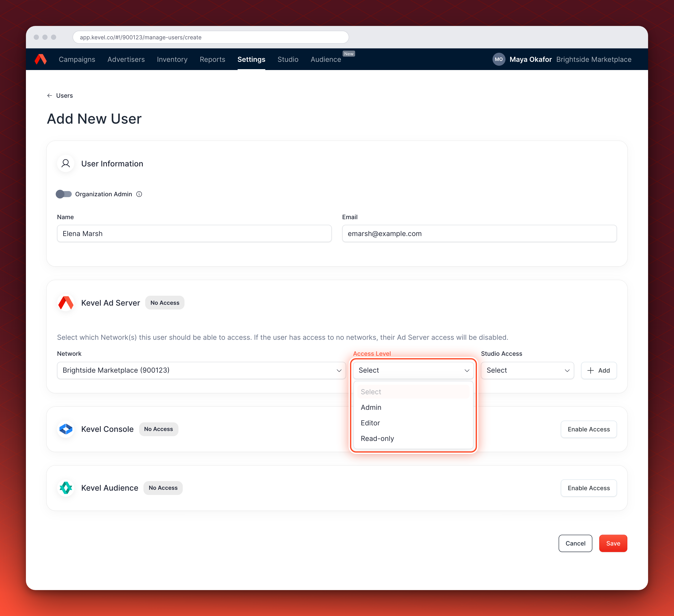
Task: Toggle the Organization Admin switch
Action: 64,194
